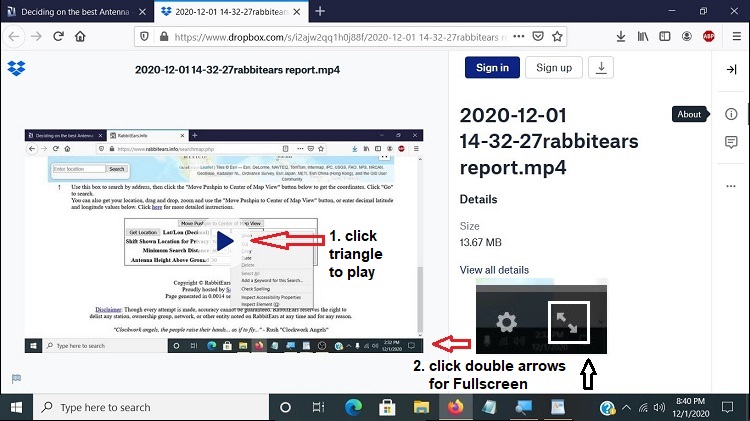This screenshot has width=750, height=421.
Task: Collapse the details sidebar with the arrow icon
Action: (x=731, y=69)
